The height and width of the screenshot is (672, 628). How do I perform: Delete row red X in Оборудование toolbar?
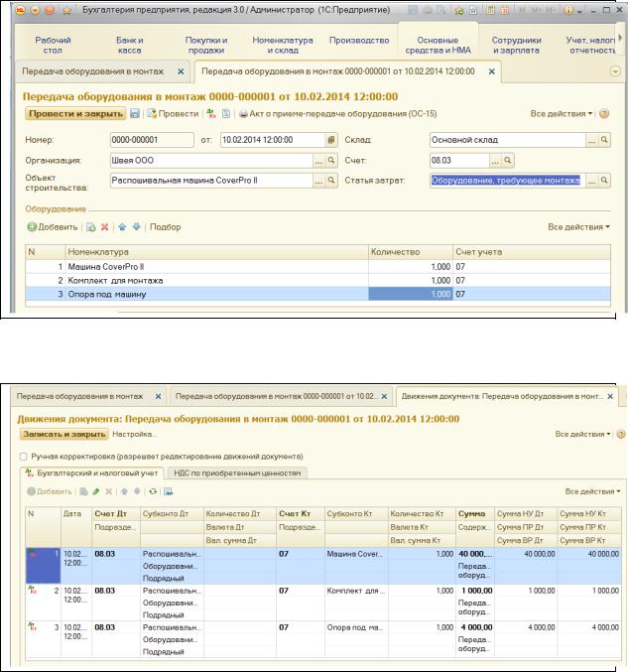pyautogui.click(x=104, y=227)
